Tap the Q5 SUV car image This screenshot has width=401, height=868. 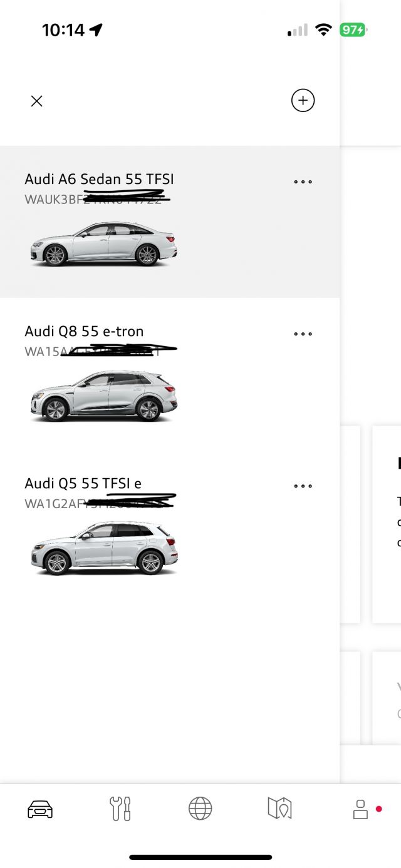(104, 548)
